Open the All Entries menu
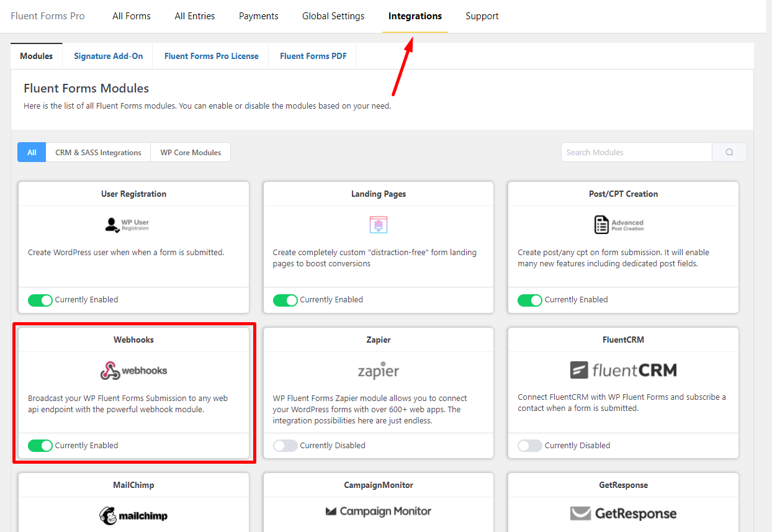The width and height of the screenshot is (772, 532). pos(195,16)
